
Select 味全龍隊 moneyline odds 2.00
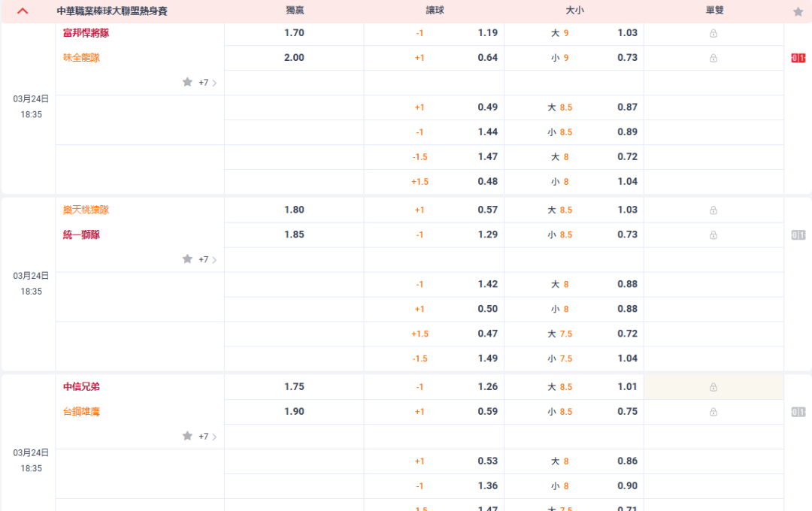click(x=294, y=58)
